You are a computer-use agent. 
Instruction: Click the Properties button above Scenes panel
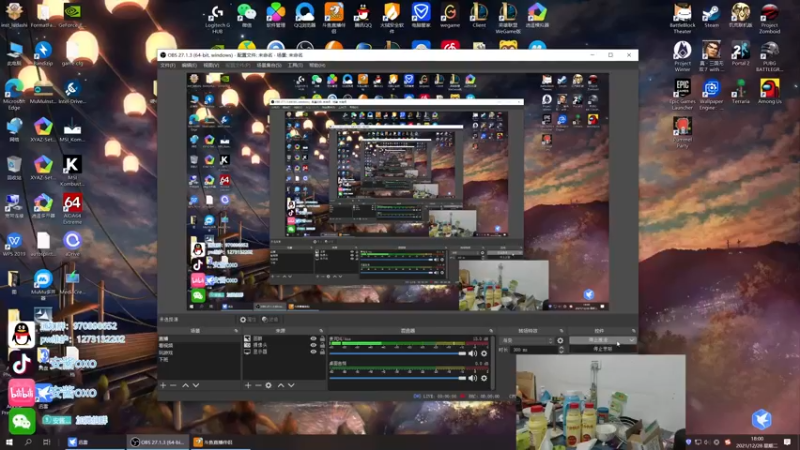click(247, 319)
